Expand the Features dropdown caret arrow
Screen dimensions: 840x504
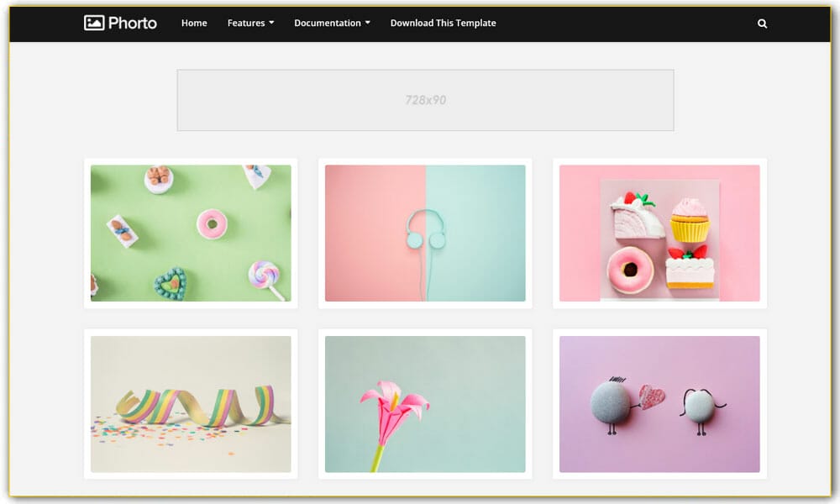(271, 24)
